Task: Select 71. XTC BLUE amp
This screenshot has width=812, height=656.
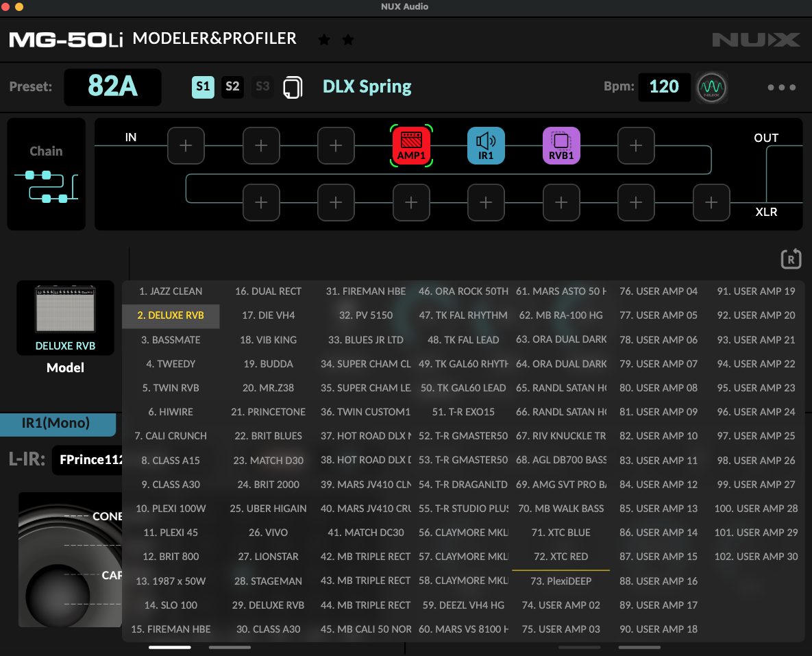Action: tap(561, 533)
